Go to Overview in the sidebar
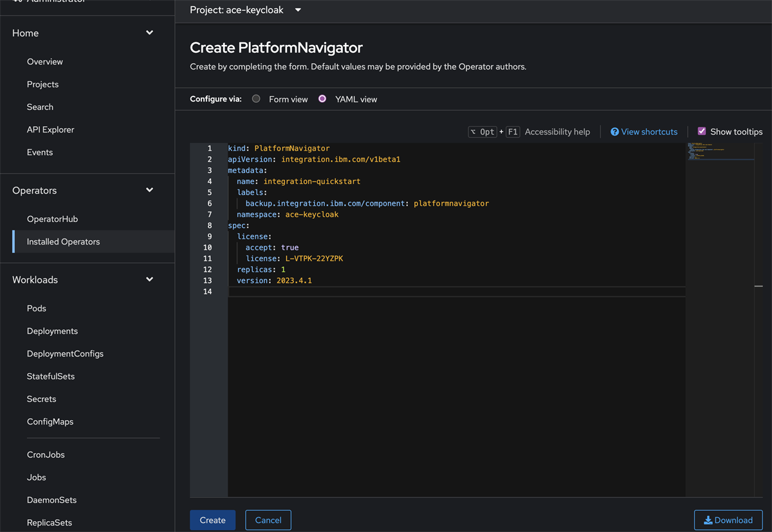Viewport: 772px width, 532px height. coord(45,62)
